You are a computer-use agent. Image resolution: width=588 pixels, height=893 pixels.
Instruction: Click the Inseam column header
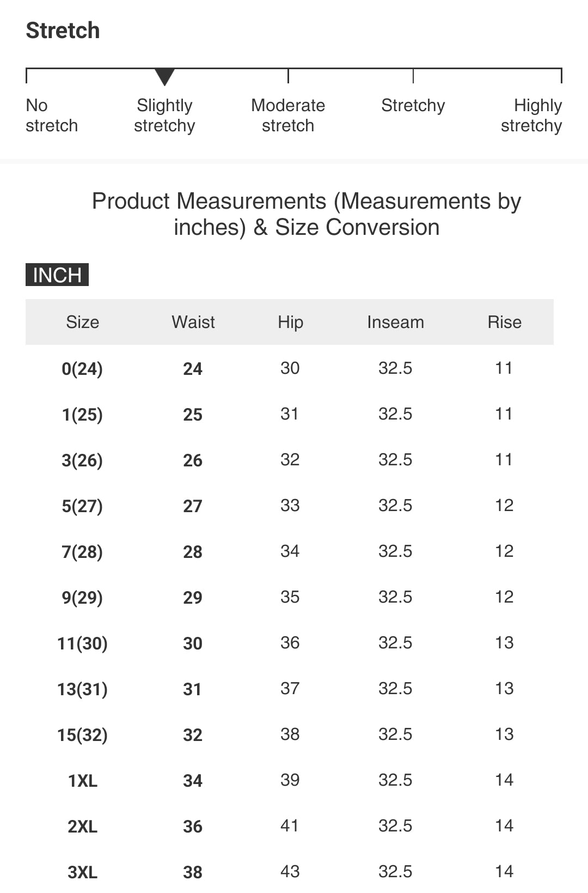[395, 322]
